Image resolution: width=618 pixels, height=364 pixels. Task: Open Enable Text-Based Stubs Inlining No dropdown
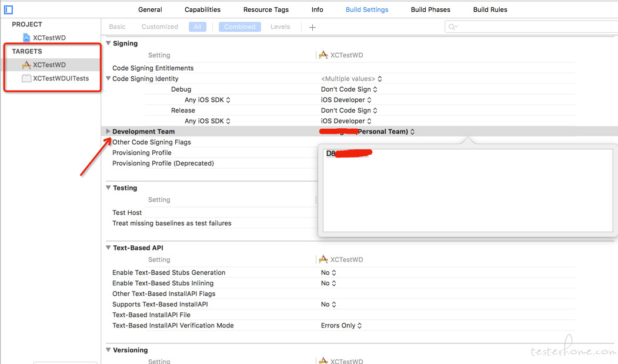328,283
